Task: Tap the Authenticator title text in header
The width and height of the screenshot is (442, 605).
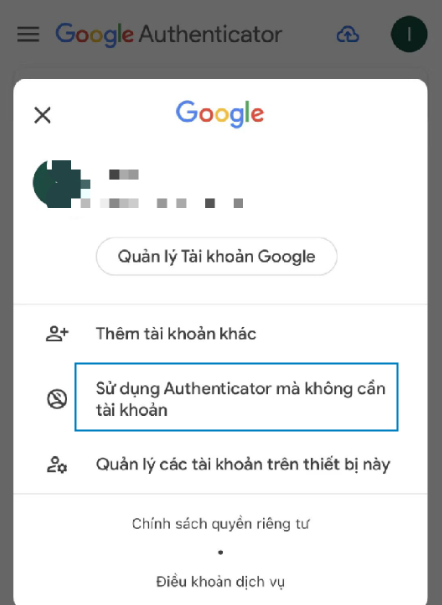Action: [211, 34]
